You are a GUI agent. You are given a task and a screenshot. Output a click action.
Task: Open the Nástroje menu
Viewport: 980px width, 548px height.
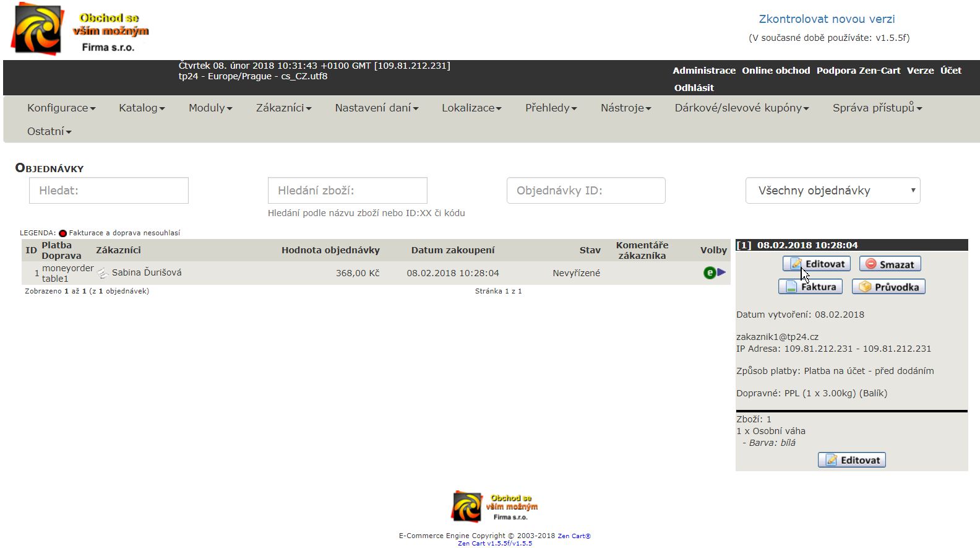(x=625, y=108)
